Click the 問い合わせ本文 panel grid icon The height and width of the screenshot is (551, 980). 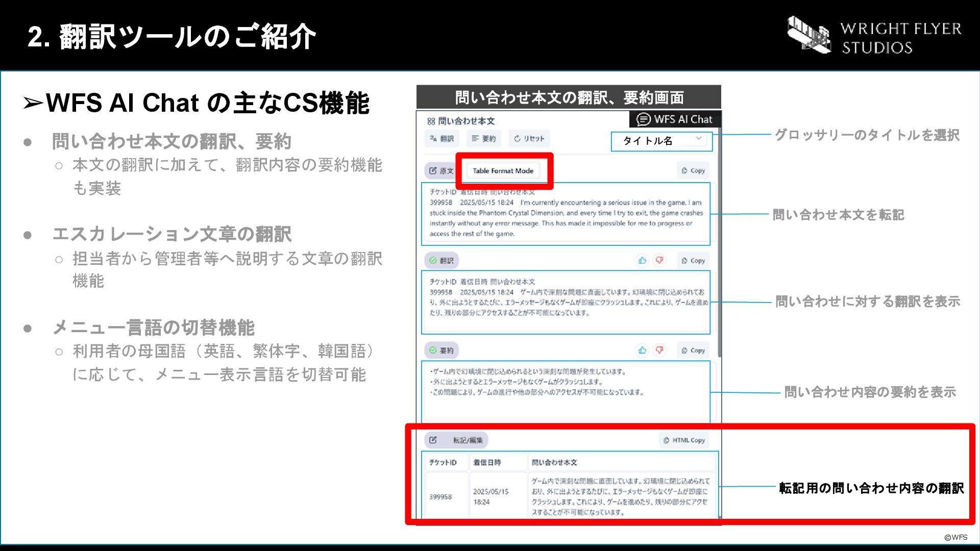pyautogui.click(x=431, y=121)
